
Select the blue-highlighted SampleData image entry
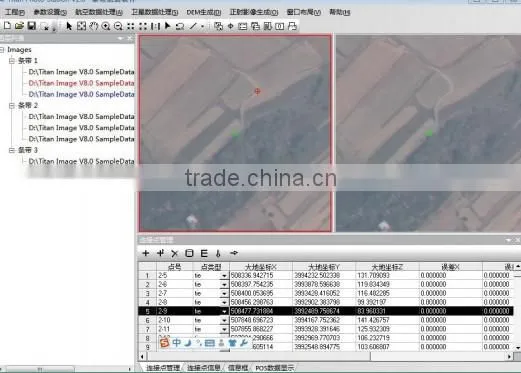coord(81,94)
